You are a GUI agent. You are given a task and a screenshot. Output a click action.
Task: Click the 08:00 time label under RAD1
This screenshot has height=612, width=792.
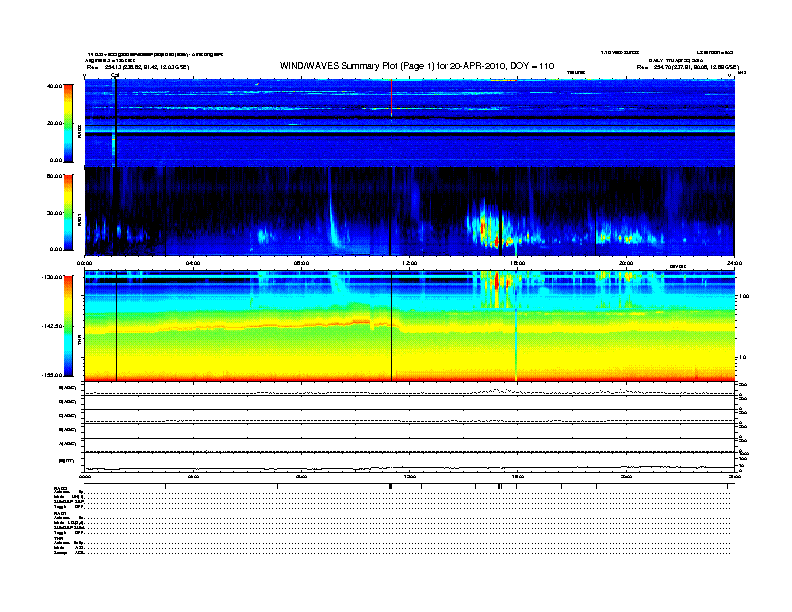pos(301,263)
